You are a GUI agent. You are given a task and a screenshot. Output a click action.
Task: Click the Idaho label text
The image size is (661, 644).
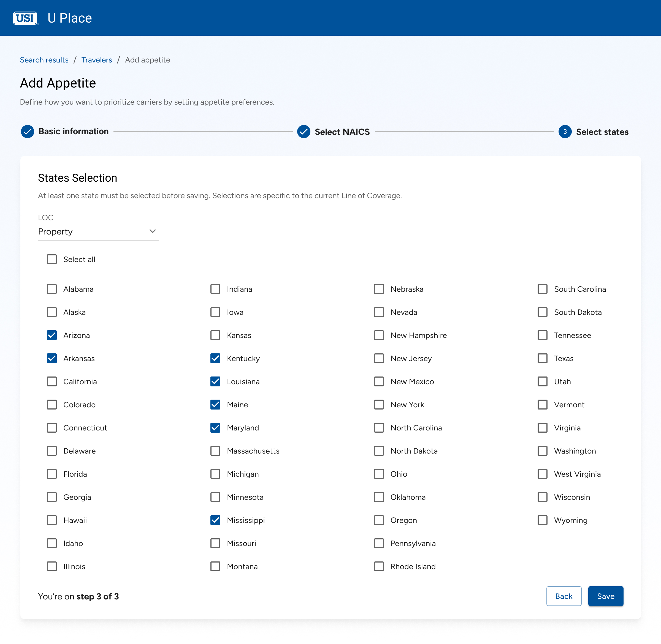pyautogui.click(x=73, y=543)
